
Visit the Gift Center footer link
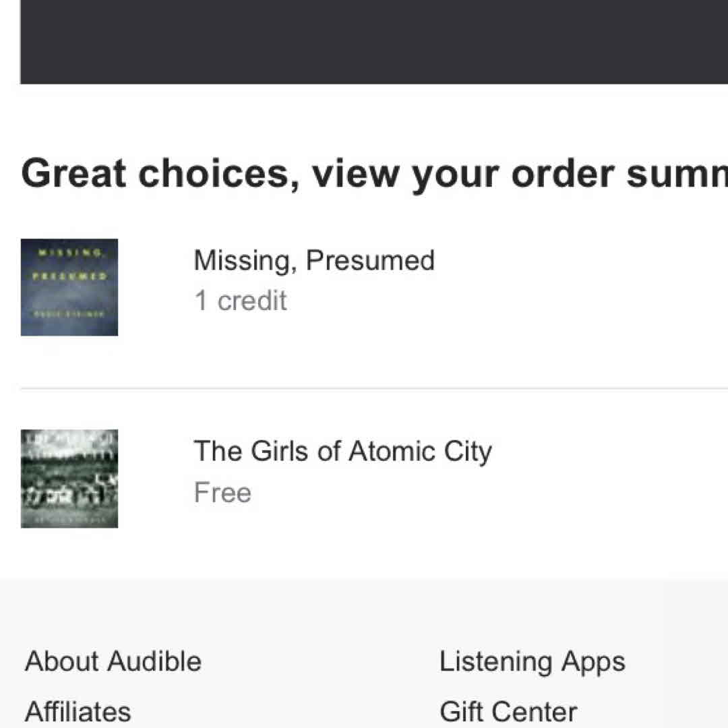coord(508,711)
